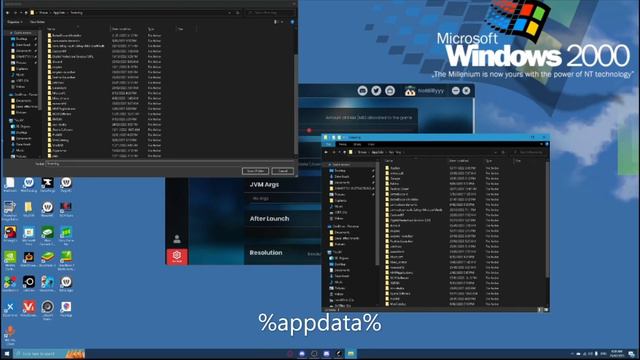The width and height of the screenshot is (640, 360).
Task: Open the accounts person icon in launcher sidebar
Action: (177, 239)
